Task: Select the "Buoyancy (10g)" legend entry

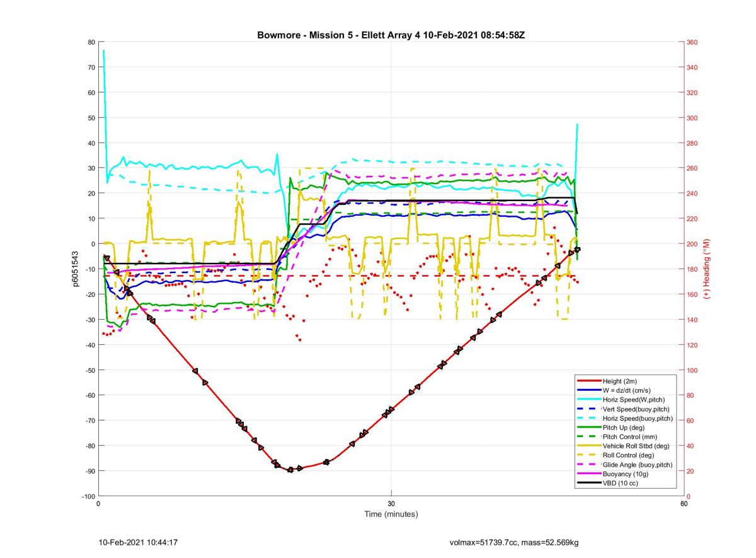Action: pos(626,474)
